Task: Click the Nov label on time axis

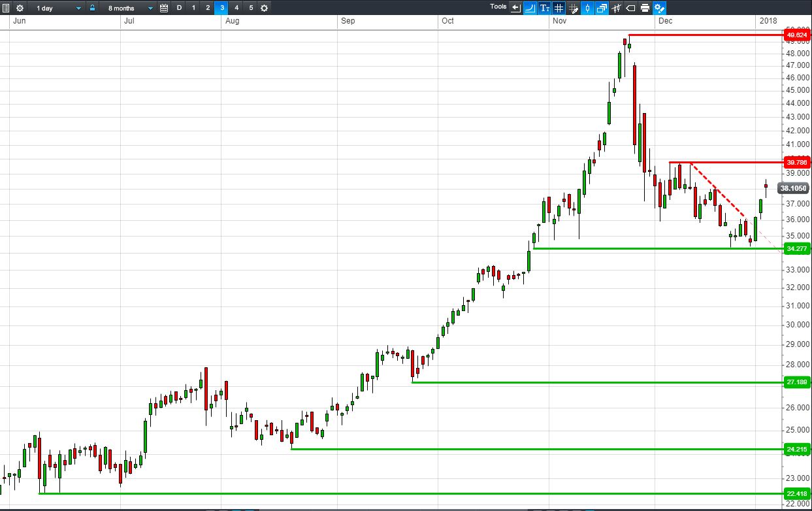Action: point(559,21)
